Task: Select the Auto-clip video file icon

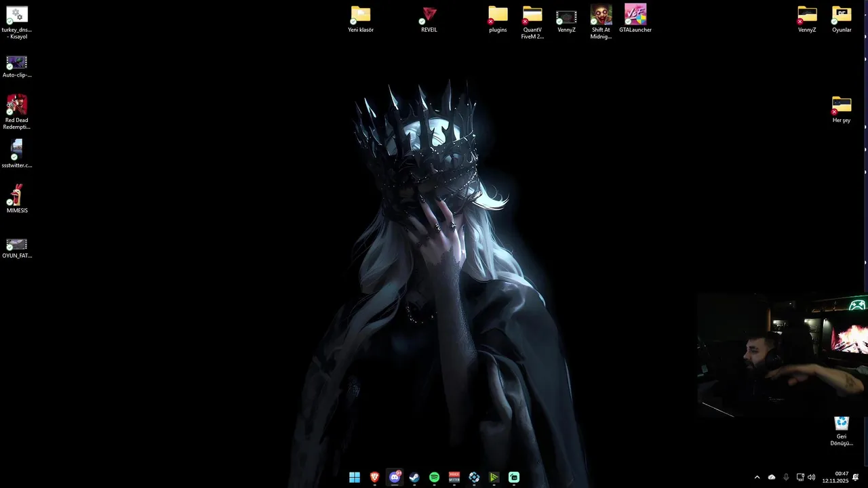Action: click(17, 66)
